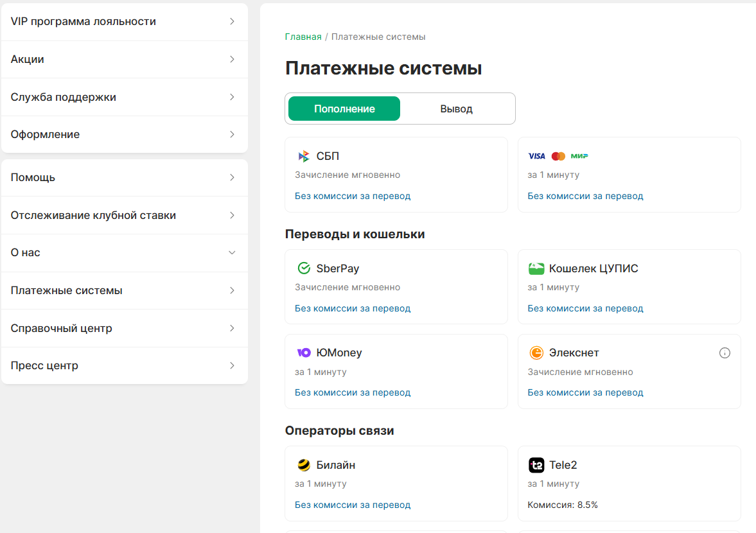Image resolution: width=756 pixels, height=533 pixels.
Task: Click the Mastercard logo
Action: [558, 156]
